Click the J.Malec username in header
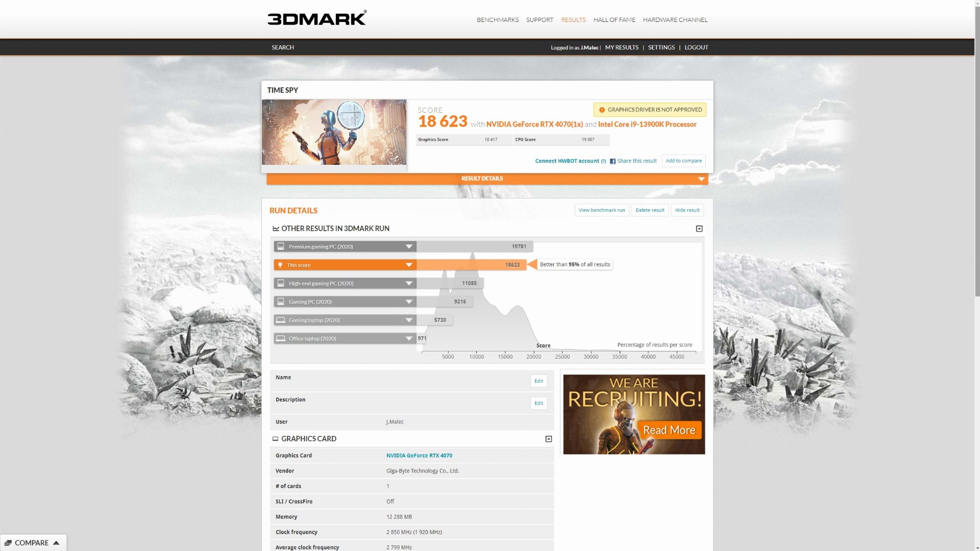 [x=590, y=47]
